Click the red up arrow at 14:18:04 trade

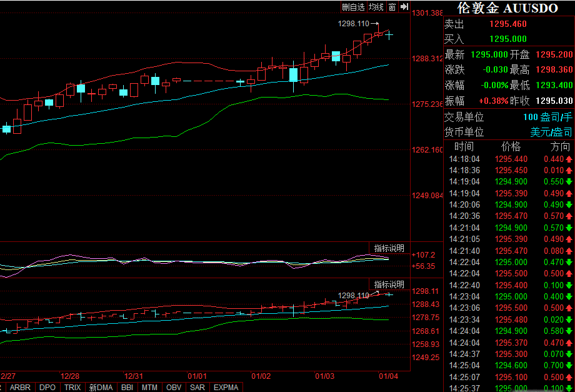569,159
